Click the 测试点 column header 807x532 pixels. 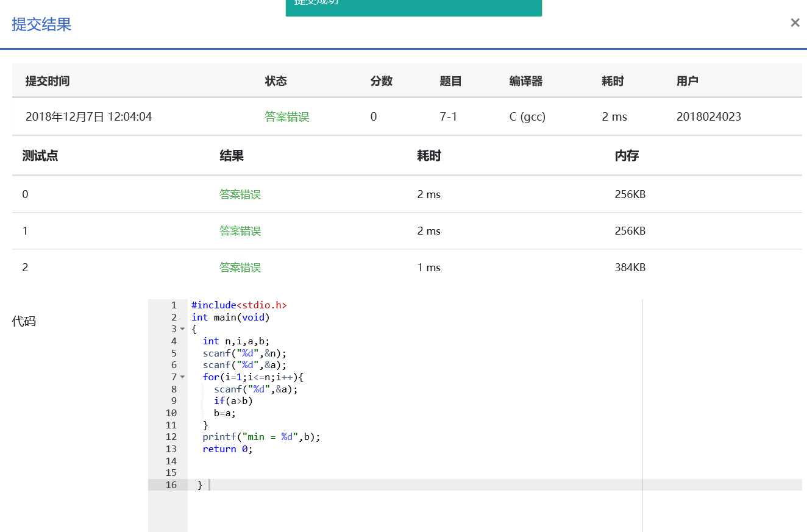(40, 156)
